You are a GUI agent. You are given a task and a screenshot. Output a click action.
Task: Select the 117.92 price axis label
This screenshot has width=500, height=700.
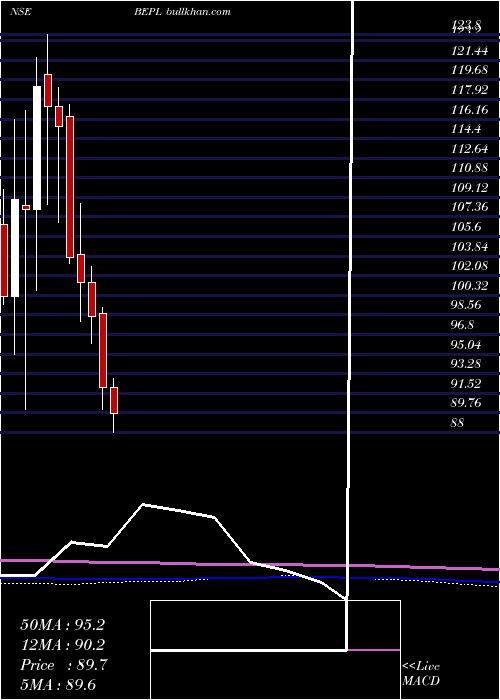click(469, 90)
